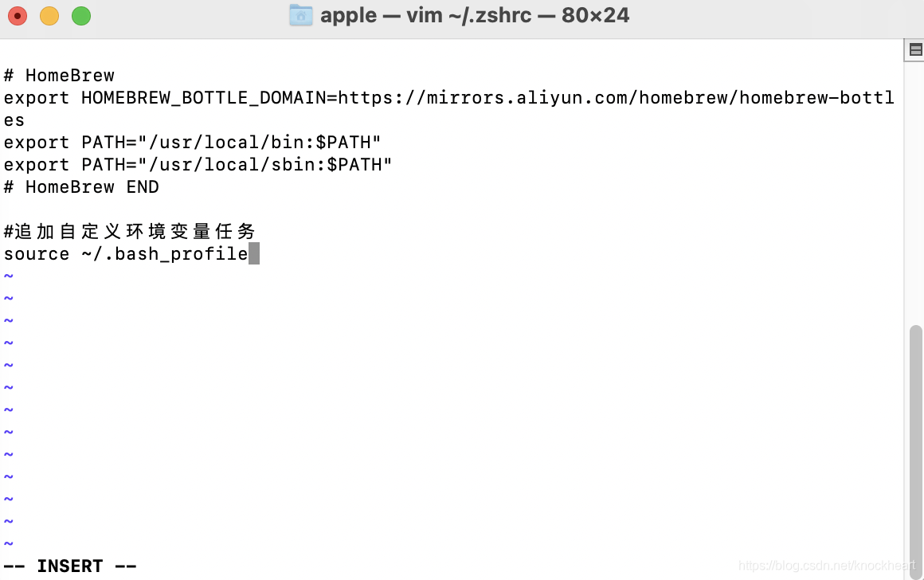Click the '-- INSERT --' mode indicator

(70, 566)
